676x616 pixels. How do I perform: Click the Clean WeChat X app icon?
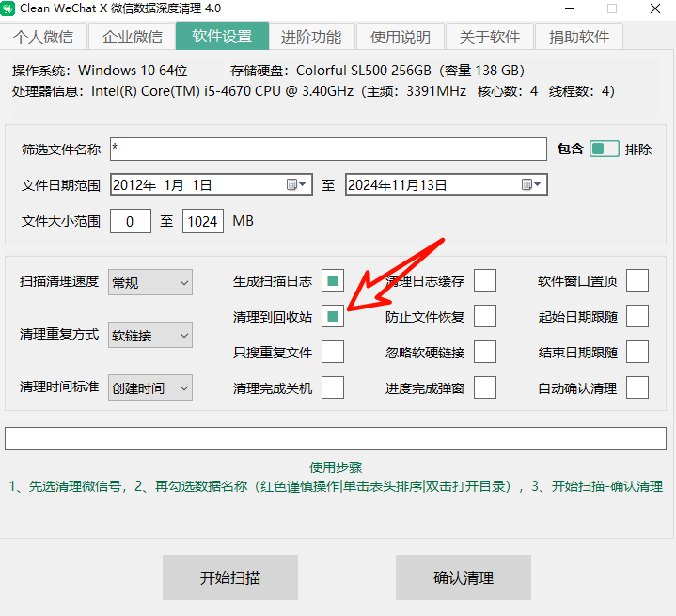tap(8, 8)
